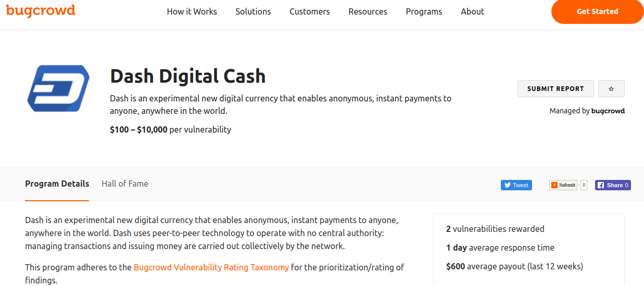644x286 pixels.
Task: Click the Dash Digital Cash logo
Action: 58,88
